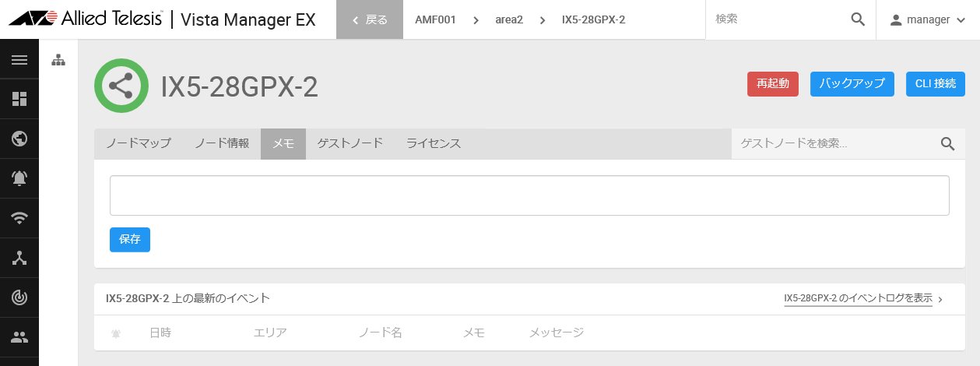Viewport: 980px width, 366px height.
Task: Click the green share node icon
Action: click(x=121, y=86)
